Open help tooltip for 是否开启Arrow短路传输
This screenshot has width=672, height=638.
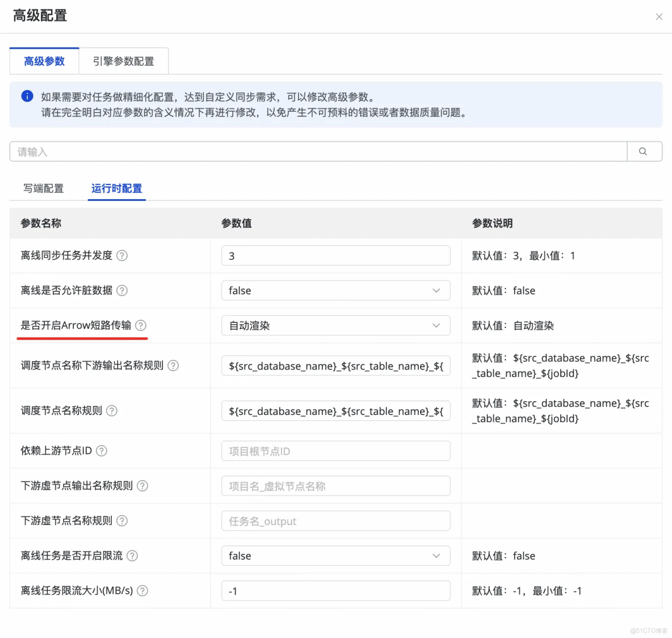pyautogui.click(x=141, y=325)
